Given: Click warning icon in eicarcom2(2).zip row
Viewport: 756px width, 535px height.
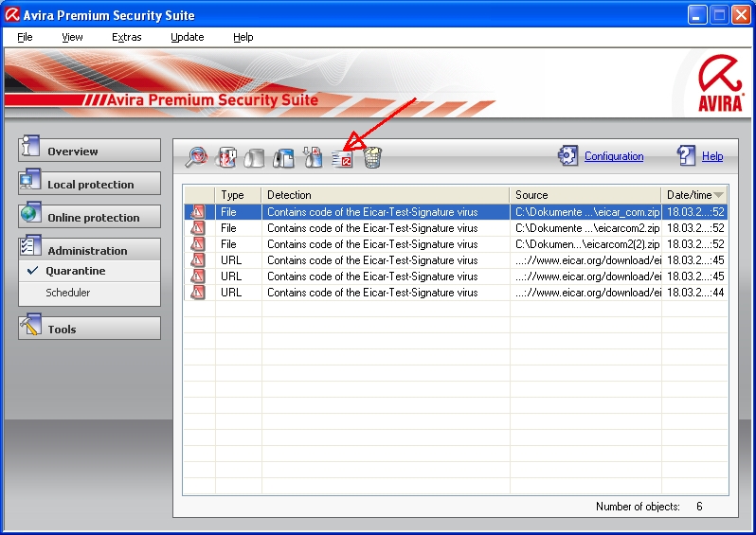Looking at the screenshot, I should tap(197, 244).
